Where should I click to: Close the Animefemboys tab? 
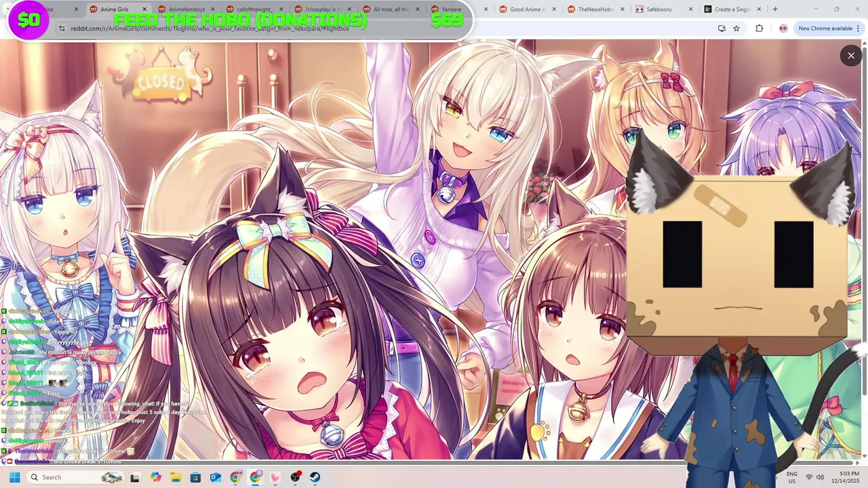(x=212, y=9)
